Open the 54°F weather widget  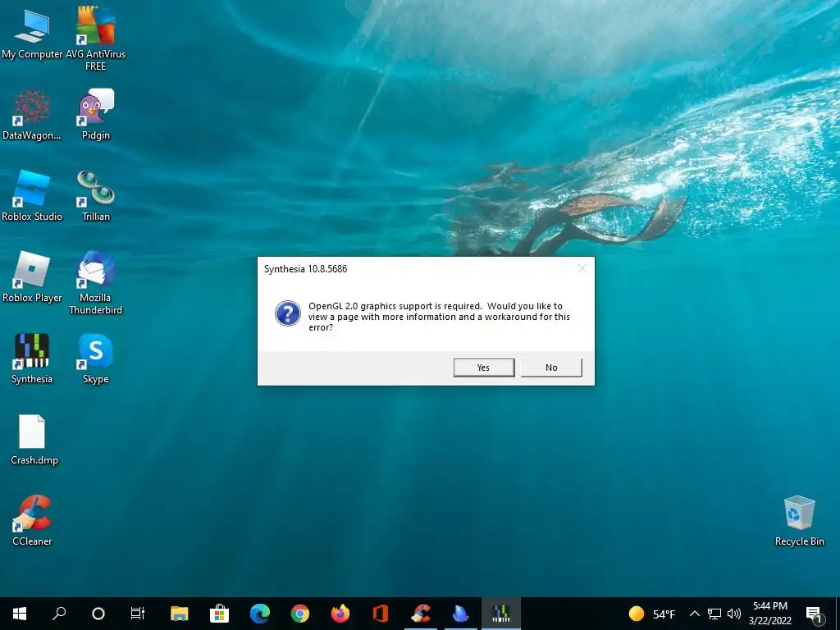(652, 614)
